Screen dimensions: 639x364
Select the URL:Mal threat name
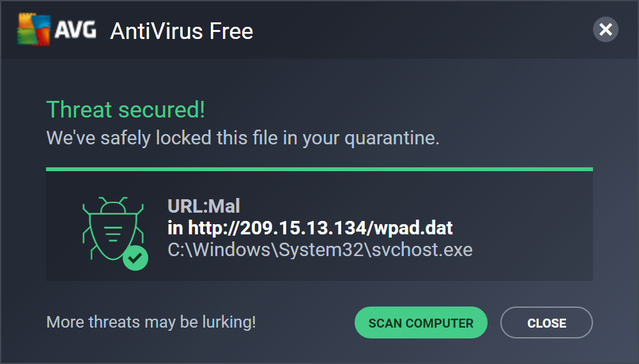tap(204, 206)
